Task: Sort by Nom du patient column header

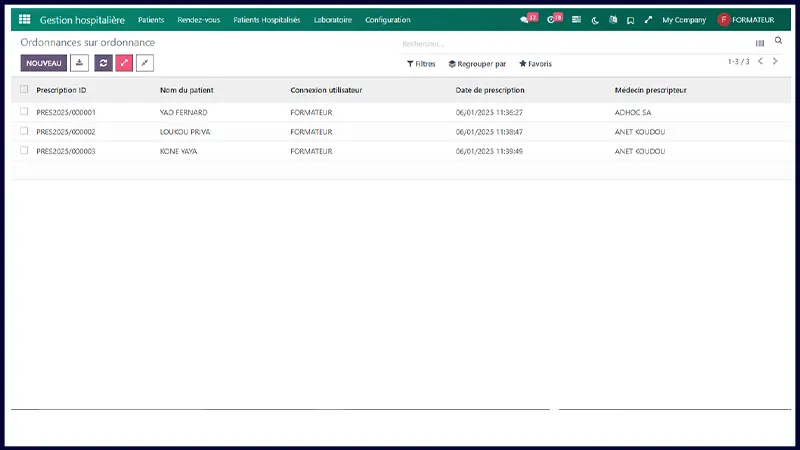Action: click(187, 90)
